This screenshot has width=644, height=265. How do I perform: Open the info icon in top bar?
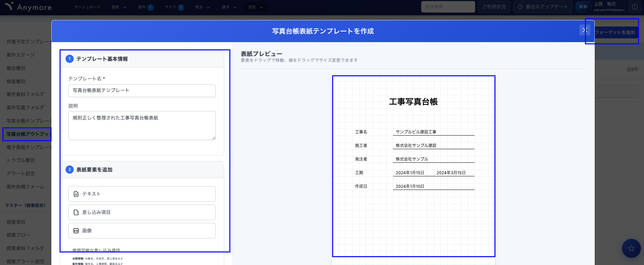[x=634, y=7]
